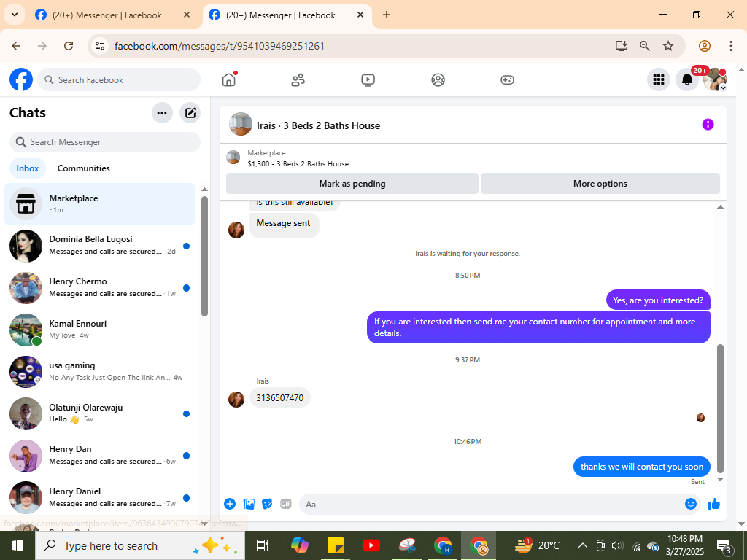The height and width of the screenshot is (560, 747).
Task: Open the tab search dropdown arrow
Action: click(15, 15)
